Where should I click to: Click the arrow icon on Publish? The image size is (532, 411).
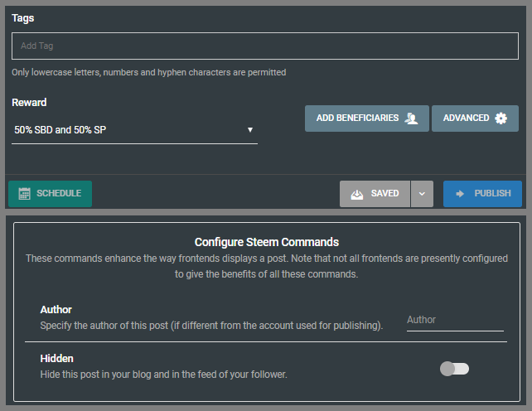point(460,194)
